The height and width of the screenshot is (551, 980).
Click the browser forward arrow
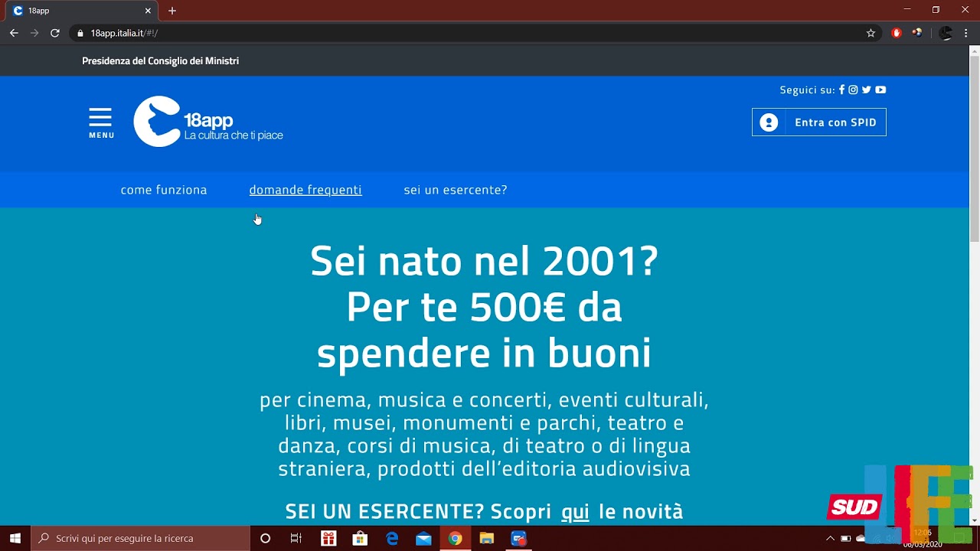pyautogui.click(x=34, y=33)
